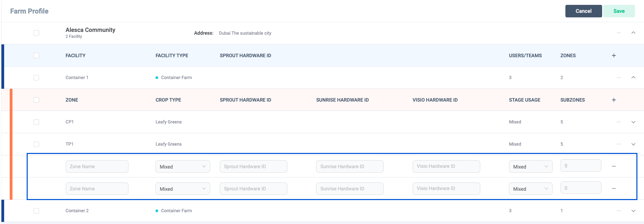
Task: Click first Zone Name input field
Action: [x=97, y=166]
